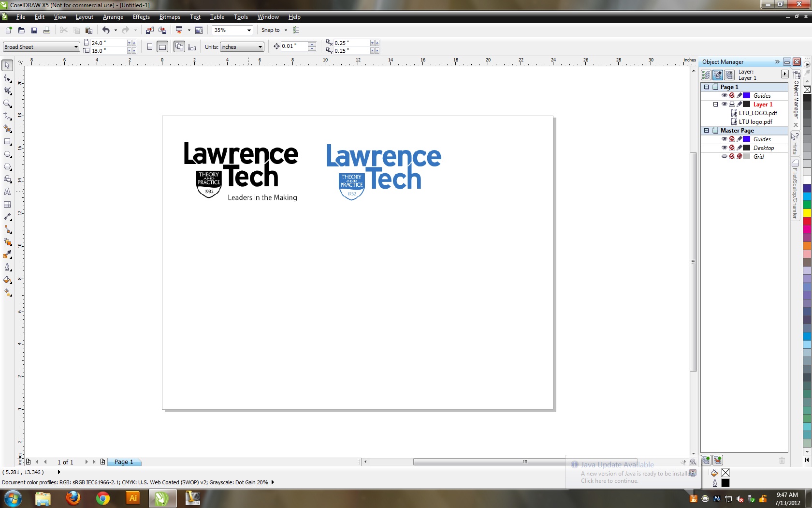Open the page size Broad Sheet dropdown
The height and width of the screenshot is (508, 812).
[76, 47]
